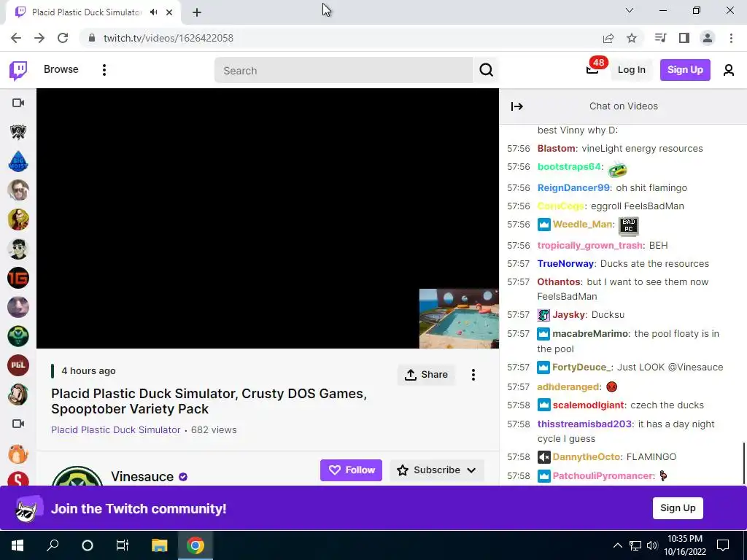Open the Subscribe dropdown
747x560 pixels.
tap(437, 470)
